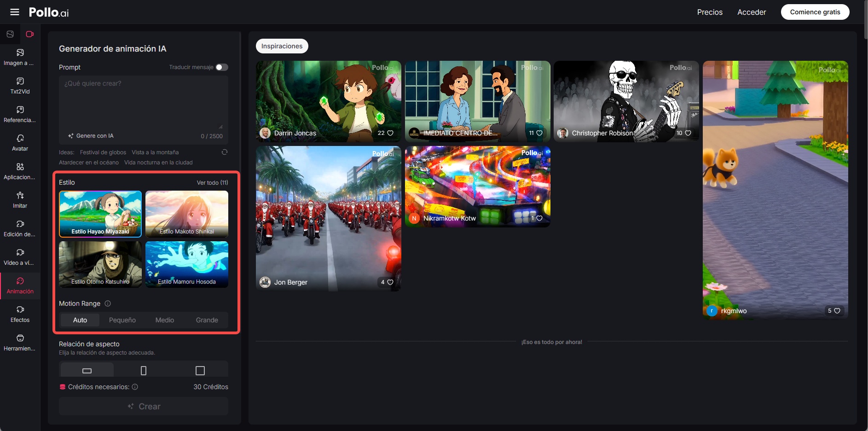The image size is (868, 431).
Task: Choose square aspect ratio
Action: click(200, 371)
